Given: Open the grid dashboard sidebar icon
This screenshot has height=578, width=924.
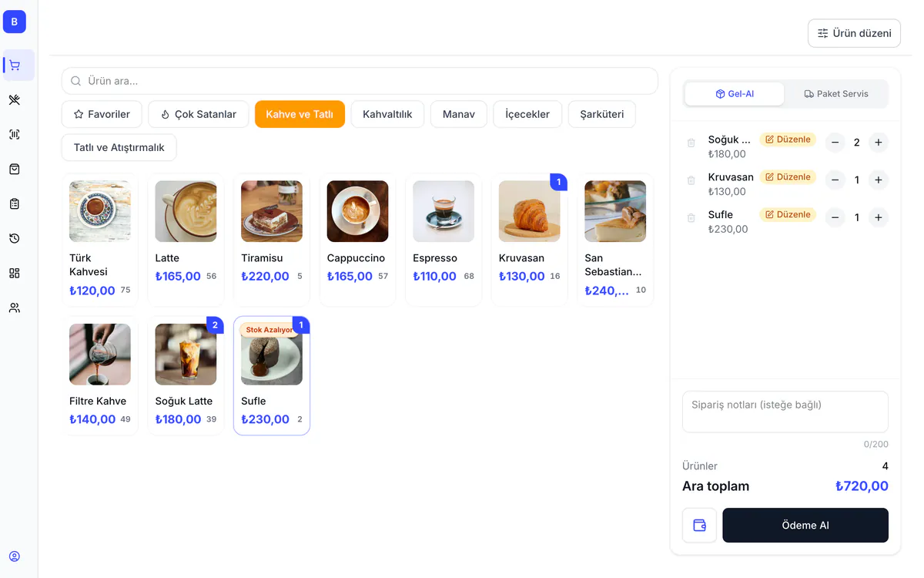Looking at the screenshot, I should (x=15, y=274).
